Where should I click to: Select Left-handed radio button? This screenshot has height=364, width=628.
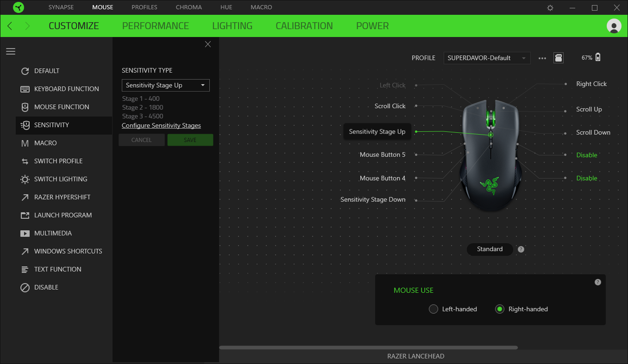(433, 309)
